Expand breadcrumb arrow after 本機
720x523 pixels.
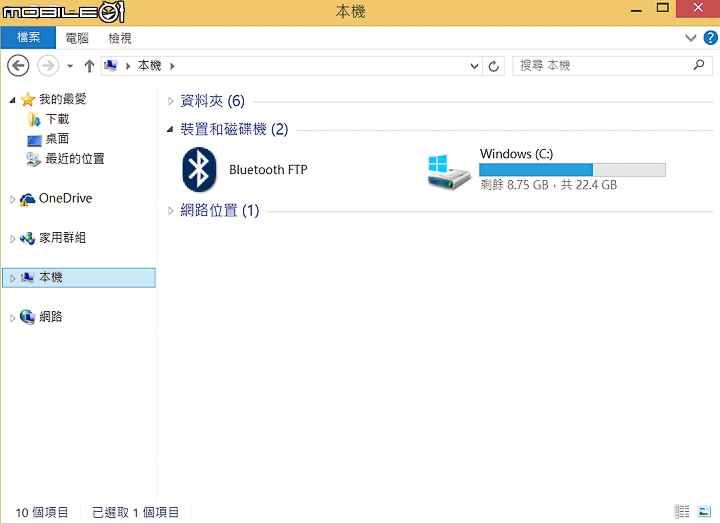pyautogui.click(x=172, y=66)
